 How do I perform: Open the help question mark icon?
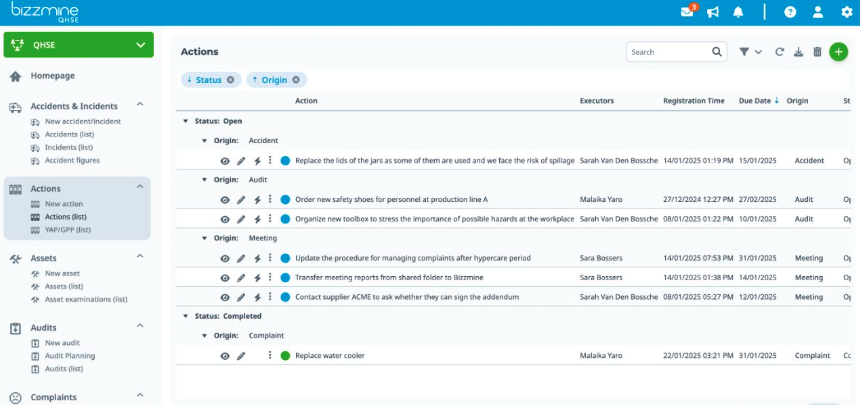790,12
